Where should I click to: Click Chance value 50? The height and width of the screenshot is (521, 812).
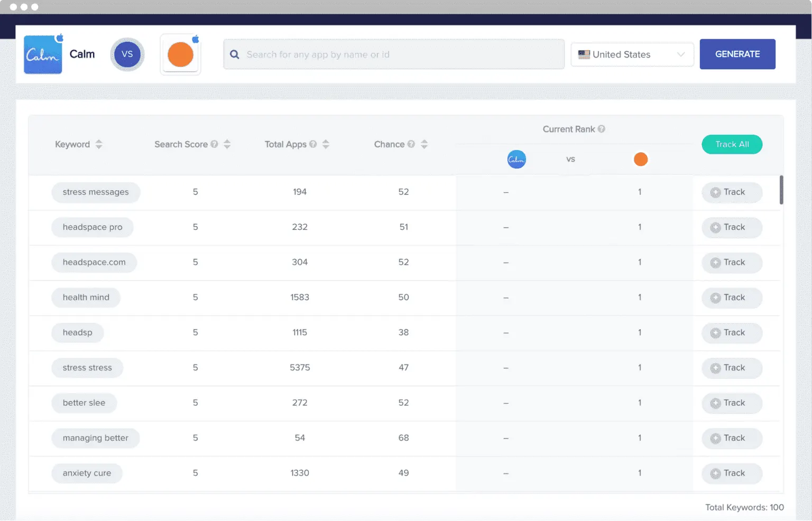click(403, 297)
